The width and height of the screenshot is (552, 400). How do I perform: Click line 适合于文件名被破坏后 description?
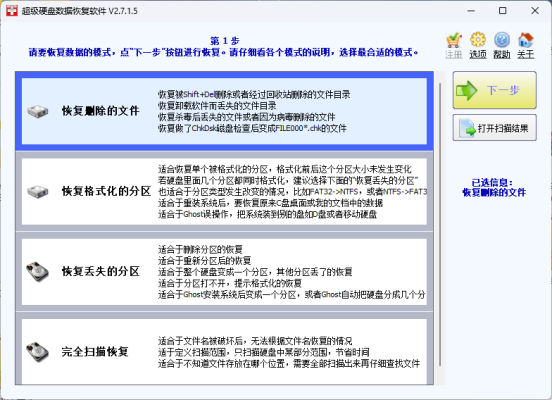pyautogui.click(x=255, y=341)
